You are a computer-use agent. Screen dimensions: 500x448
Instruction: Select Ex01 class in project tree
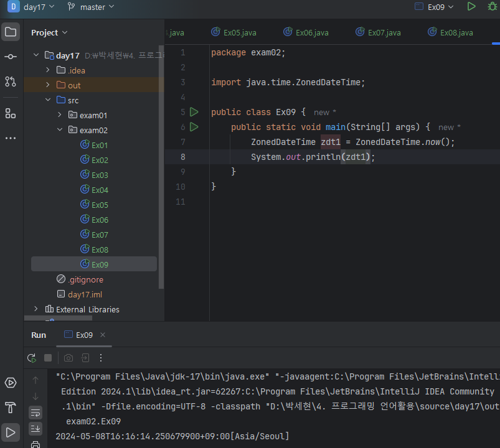pyautogui.click(x=94, y=146)
